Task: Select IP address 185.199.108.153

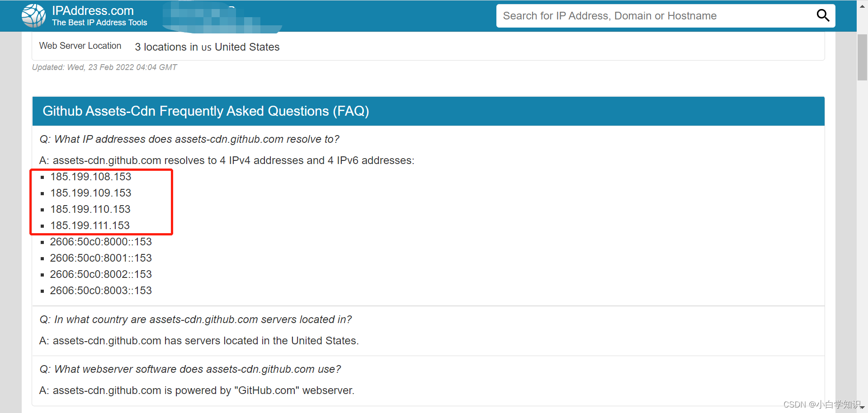Action: (x=91, y=177)
